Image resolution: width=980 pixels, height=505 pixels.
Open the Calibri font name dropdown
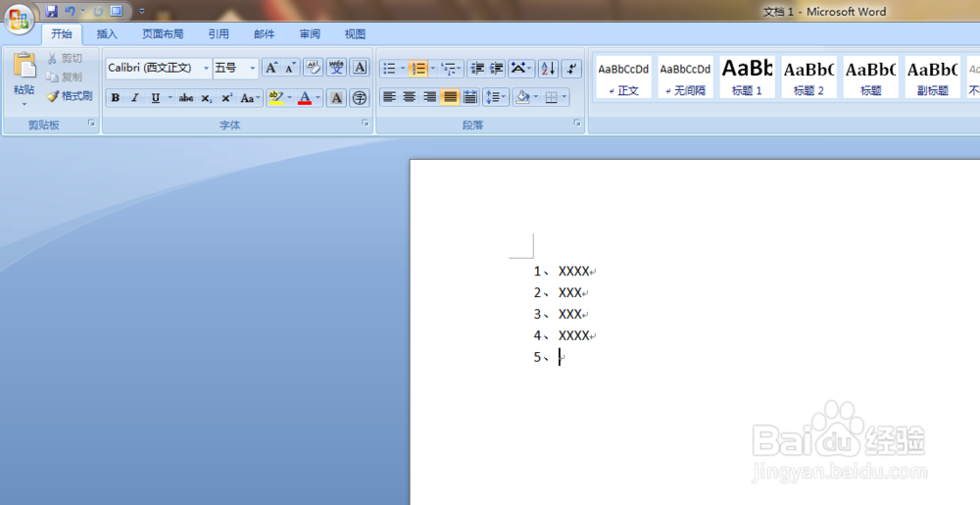pos(206,68)
